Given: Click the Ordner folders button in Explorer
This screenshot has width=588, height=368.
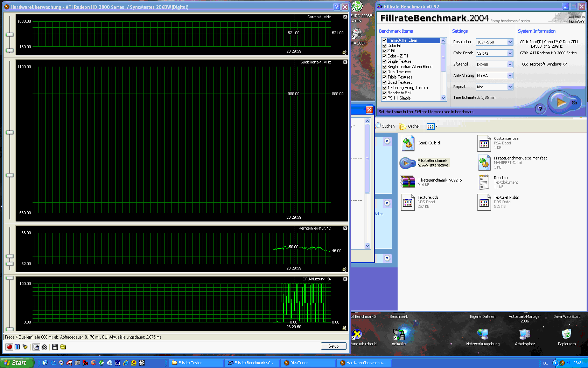Looking at the screenshot, I should point(409,126).
